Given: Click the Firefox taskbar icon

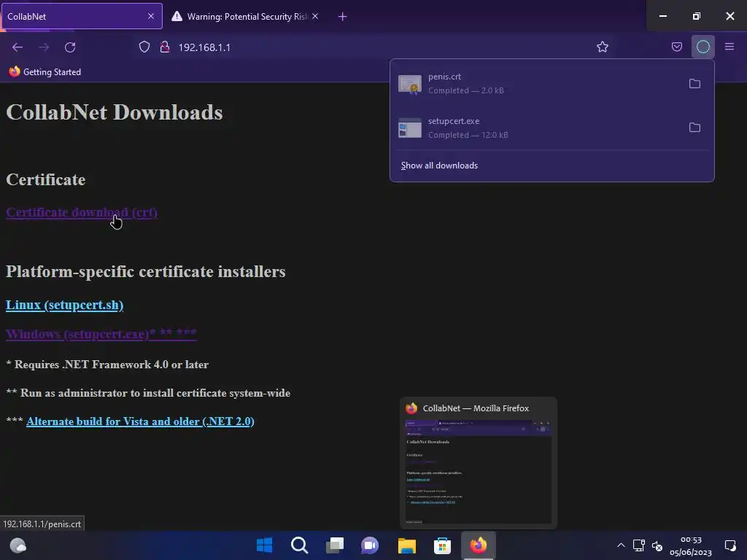Looking at the screenshot, I should 479,545.
